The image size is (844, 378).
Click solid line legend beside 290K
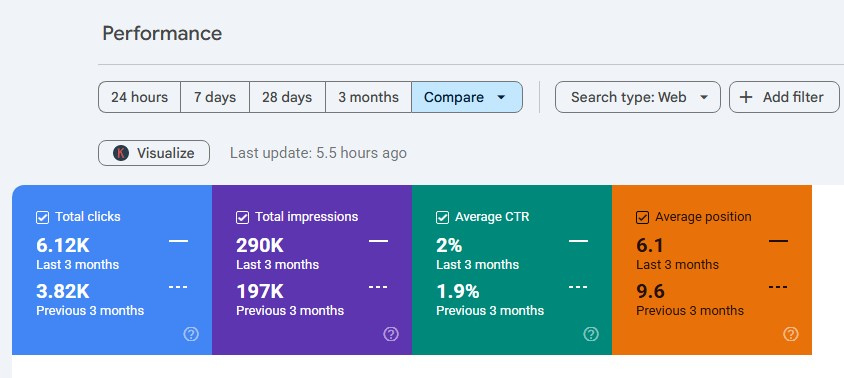coord(378,241)
